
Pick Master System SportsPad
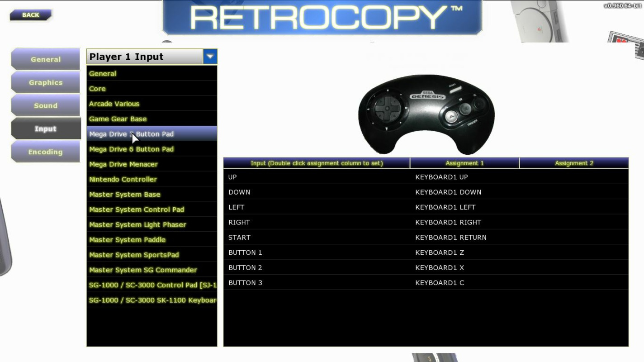[152, 254]
